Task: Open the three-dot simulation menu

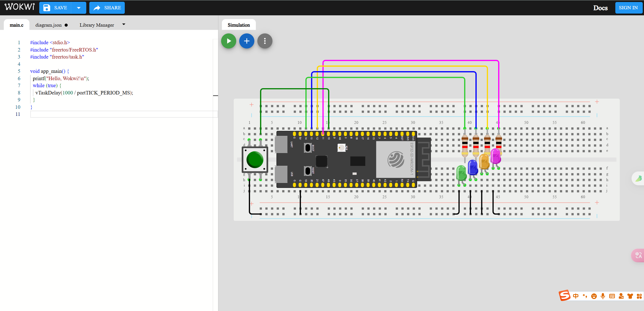Action: click(265, 41)
